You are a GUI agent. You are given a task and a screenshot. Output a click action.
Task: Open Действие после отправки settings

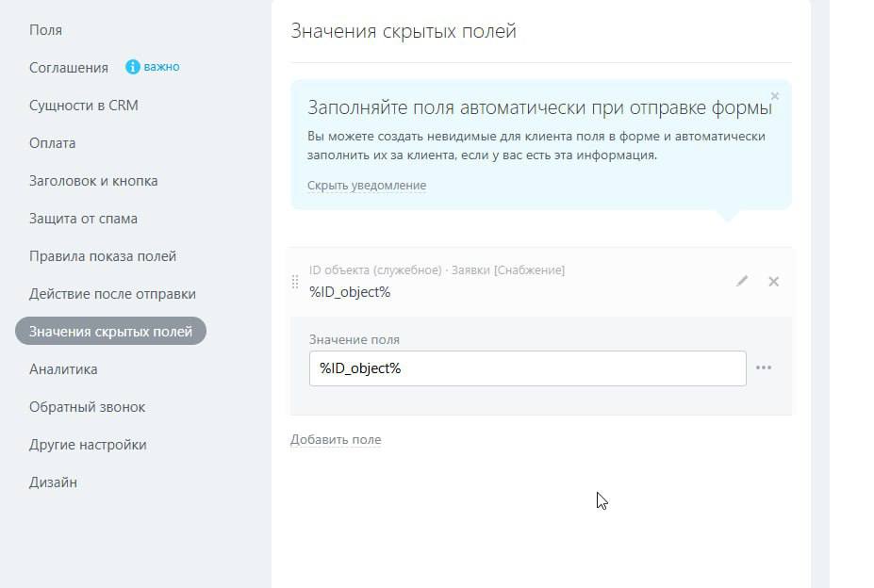click(112, 294)
